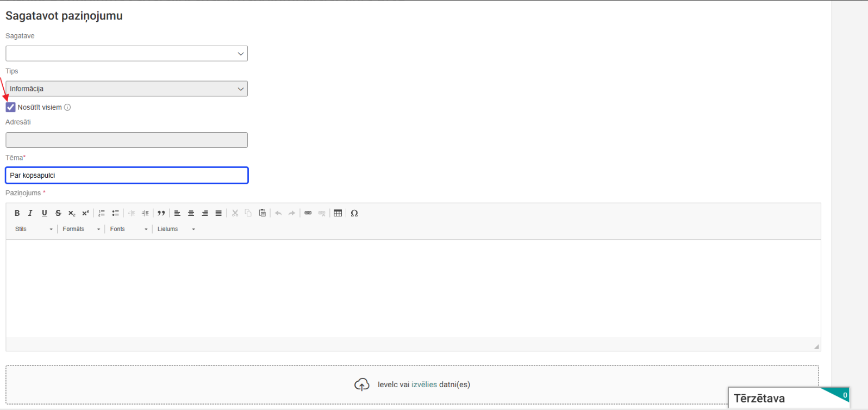
Task: Toggle strikethrough formatting
Action: (x=58, y=213)
